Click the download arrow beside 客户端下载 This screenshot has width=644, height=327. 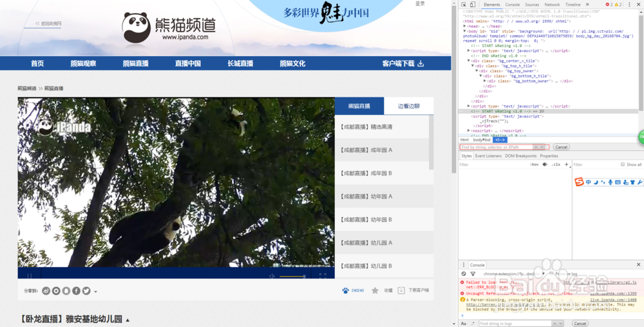(x=421, y=63)
